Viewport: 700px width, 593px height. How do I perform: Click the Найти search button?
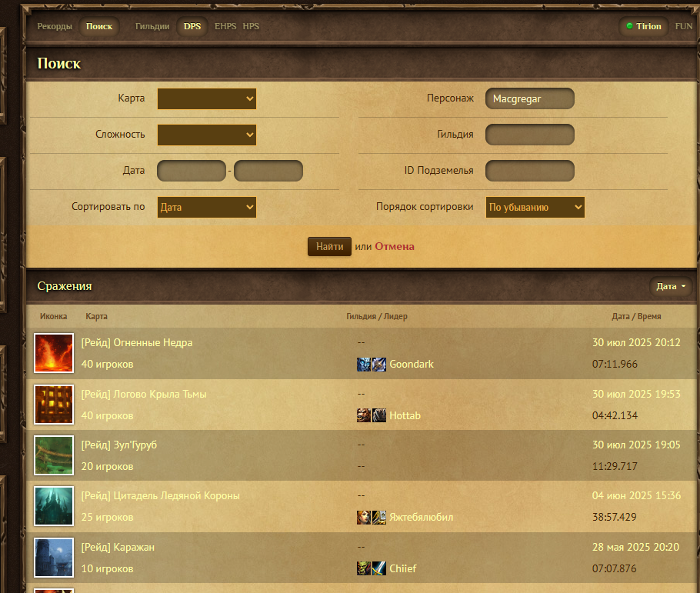point(329,246)
